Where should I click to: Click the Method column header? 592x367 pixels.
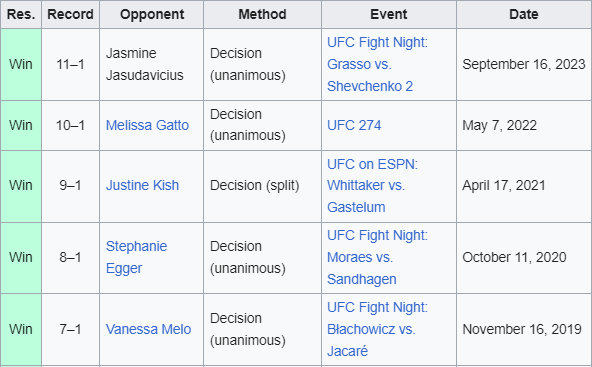[x=262, y=14]
